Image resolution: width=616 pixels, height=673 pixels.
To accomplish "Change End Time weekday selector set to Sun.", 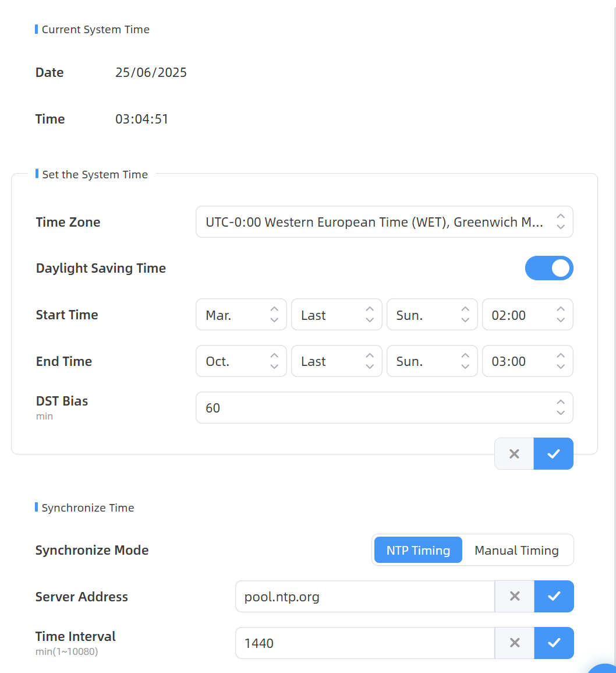I will 432,361.
